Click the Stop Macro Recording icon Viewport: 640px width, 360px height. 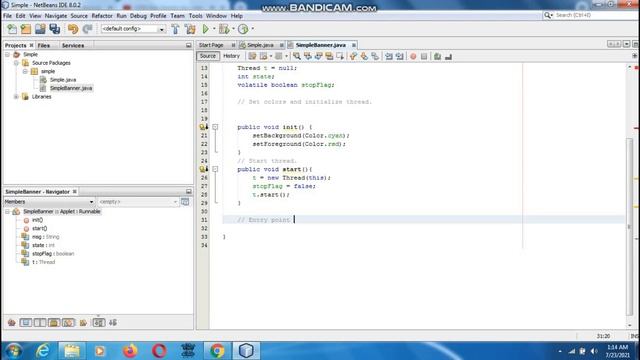pos(424,56)
